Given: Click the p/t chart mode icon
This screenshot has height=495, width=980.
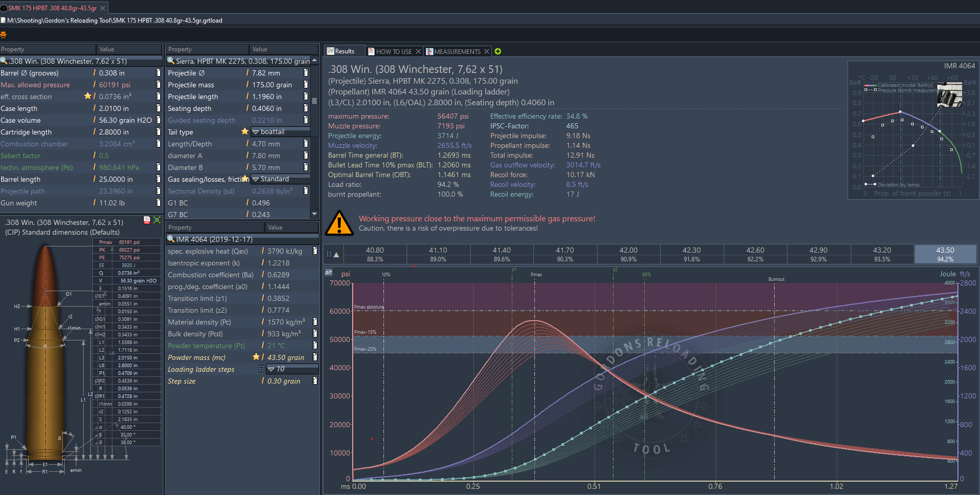Looking at the screenshot, I should coord(329,272).
